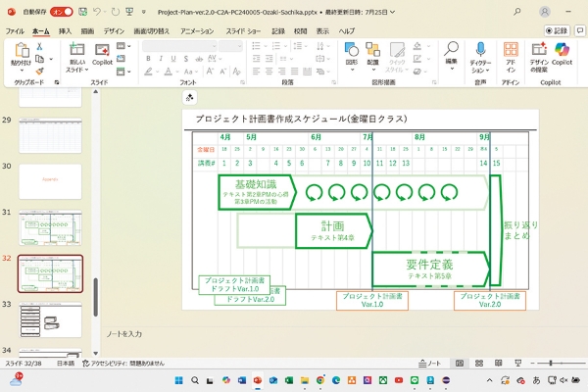Expand the Editing (編集) dropdown
This screenshot has width=588, height=392.
click(451, 61)
